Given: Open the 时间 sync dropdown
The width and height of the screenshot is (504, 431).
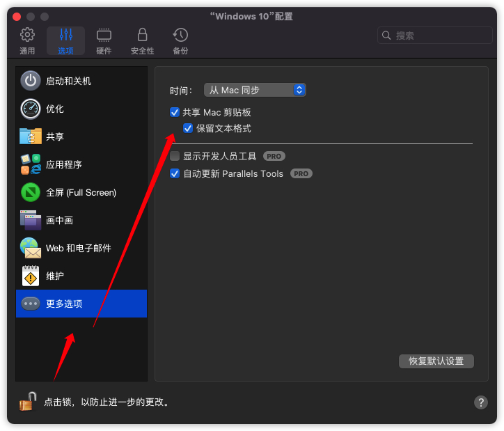Looking at the screenshot, I should (255, 90).
